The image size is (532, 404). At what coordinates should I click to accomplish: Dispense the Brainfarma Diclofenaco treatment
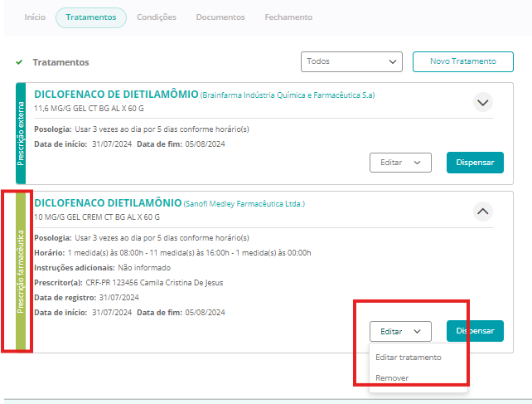coord(475,163)
